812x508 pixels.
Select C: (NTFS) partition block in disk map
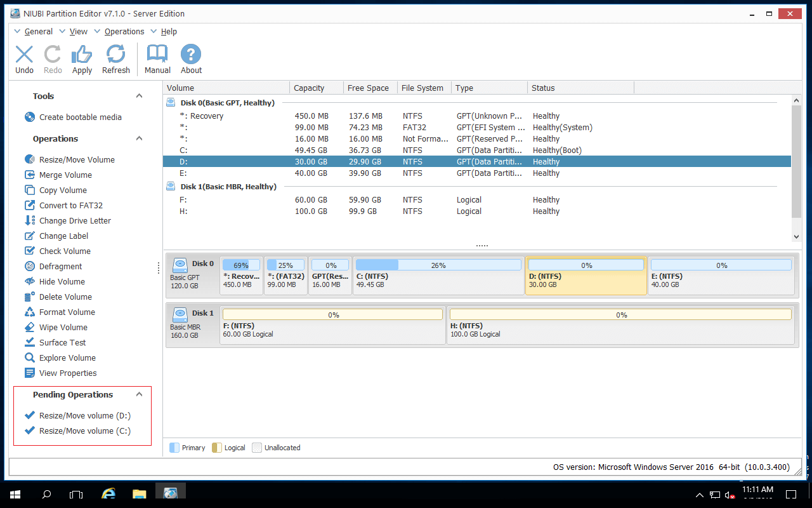point(438,275)
